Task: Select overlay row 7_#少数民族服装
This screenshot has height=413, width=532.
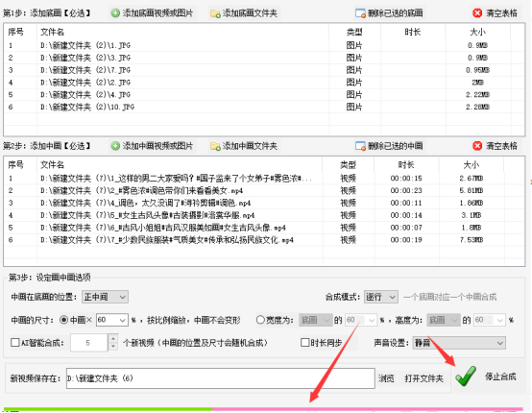Action: pyautogui.click(x=264, y=240)
